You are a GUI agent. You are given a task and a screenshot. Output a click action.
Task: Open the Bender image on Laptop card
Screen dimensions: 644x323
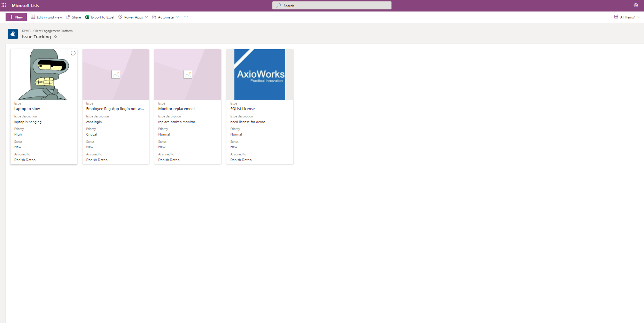pyautogui.click(x=44, y=75)
